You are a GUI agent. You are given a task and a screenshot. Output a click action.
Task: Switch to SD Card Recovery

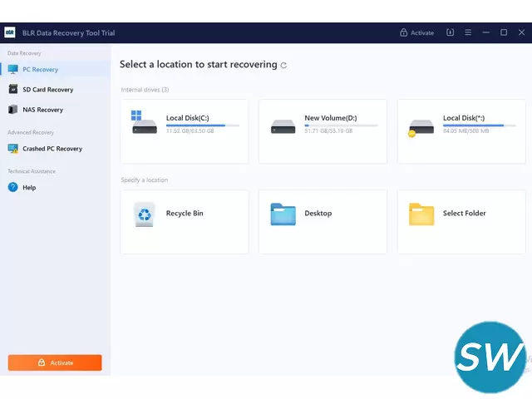(x=47, y=89)
